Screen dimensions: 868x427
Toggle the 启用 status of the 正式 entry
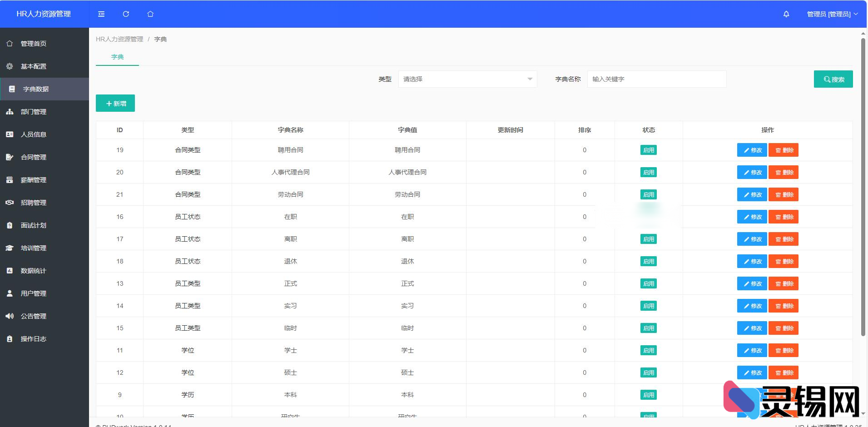(x=649, y=283)
